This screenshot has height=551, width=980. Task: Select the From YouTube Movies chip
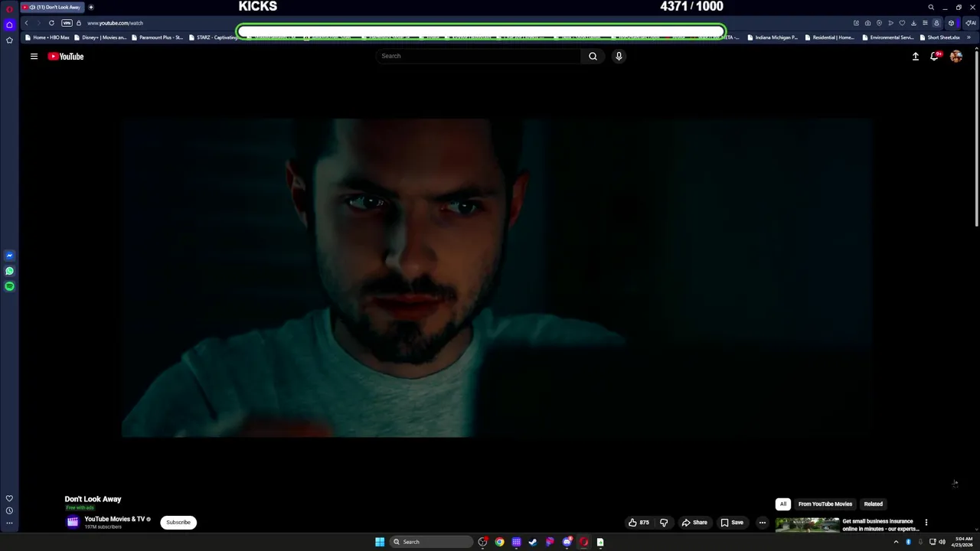[x=825, y=504]
